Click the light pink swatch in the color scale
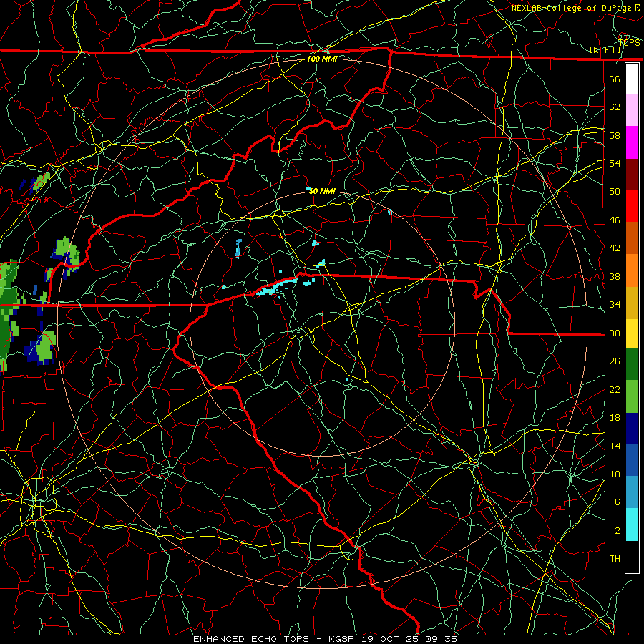 pos(632,110)
